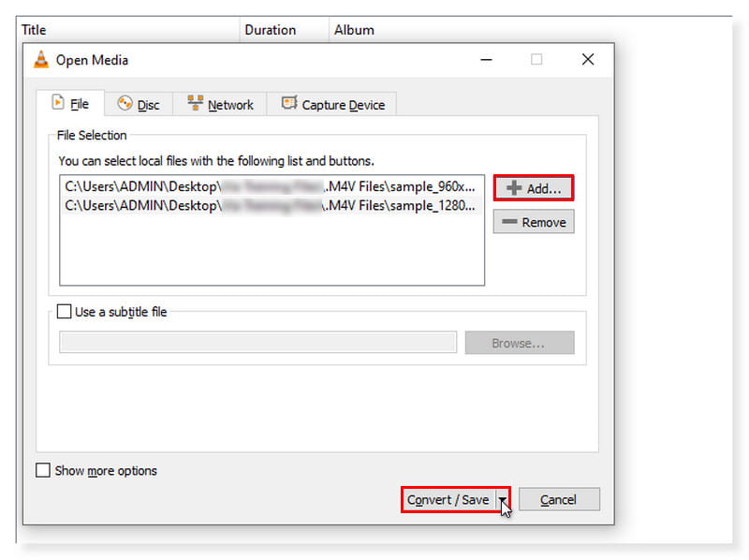Click the Disc tab icon

tap(125, 104)
